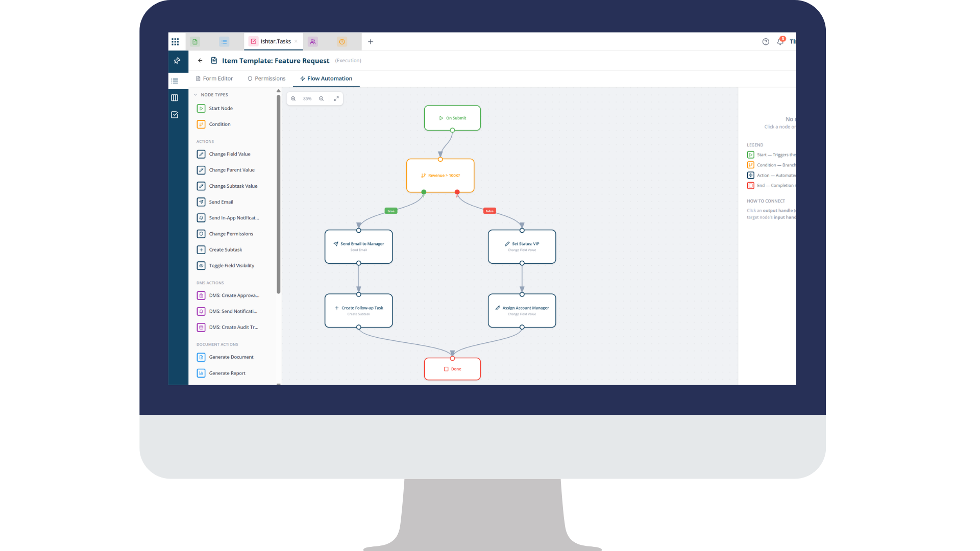Open the apps grid launcher
This screenshot has height=551, width=980.
175,42
